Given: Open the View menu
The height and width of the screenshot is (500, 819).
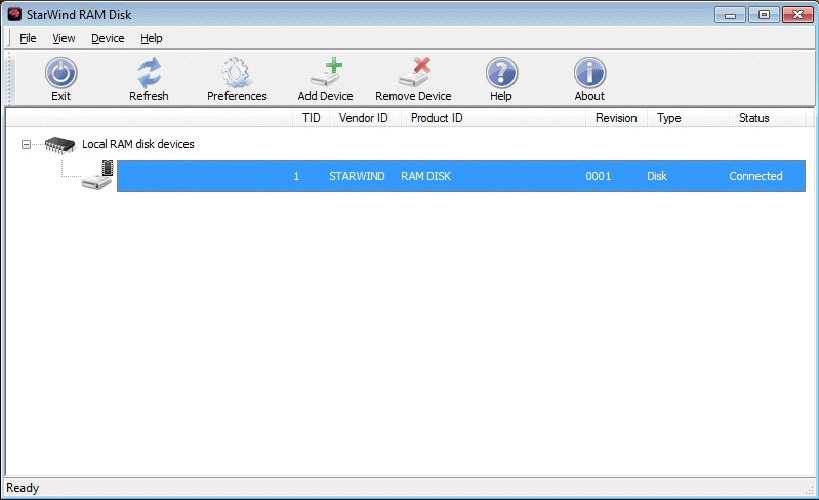Looking at the screenshot, I should (x=64, y=38).
